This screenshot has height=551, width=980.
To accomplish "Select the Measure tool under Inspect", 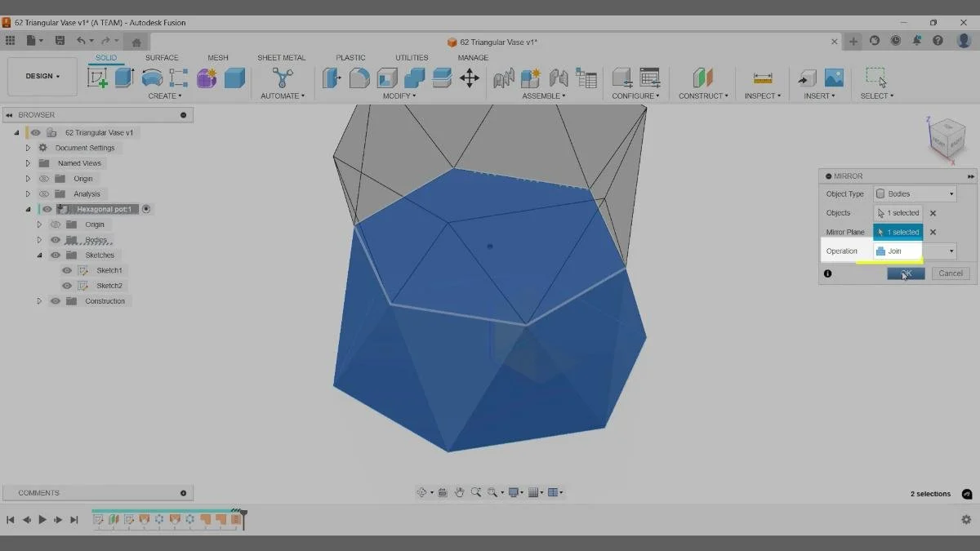I will tap(761, 78).
